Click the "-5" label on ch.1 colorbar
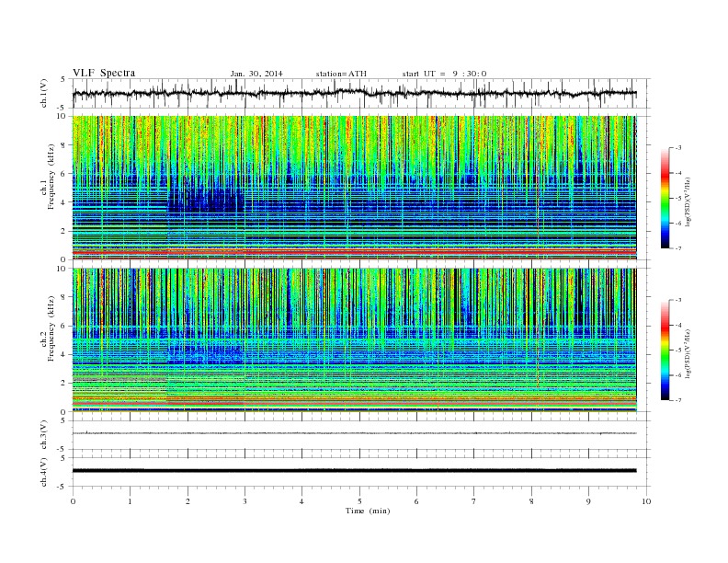 [678, 199]
